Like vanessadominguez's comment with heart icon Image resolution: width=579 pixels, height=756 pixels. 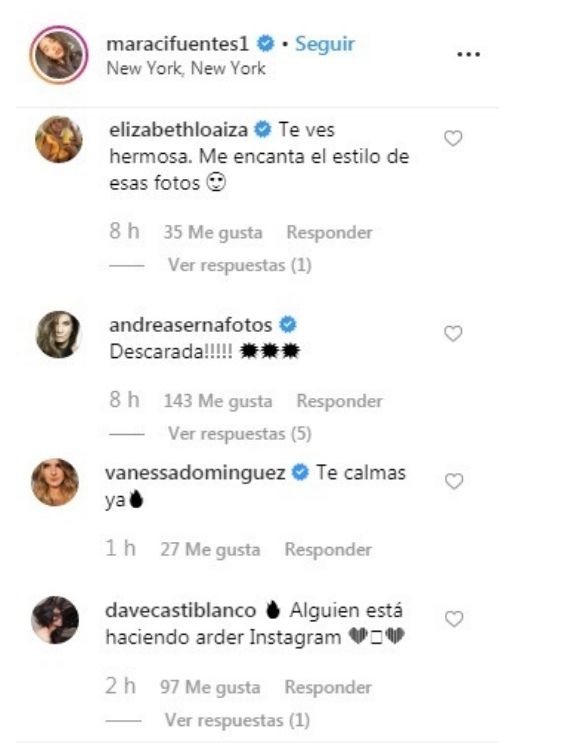[454, 481]
